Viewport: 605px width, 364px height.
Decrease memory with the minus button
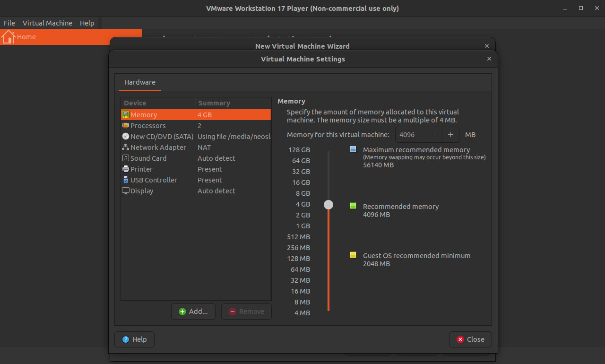(x=434, y=135)
